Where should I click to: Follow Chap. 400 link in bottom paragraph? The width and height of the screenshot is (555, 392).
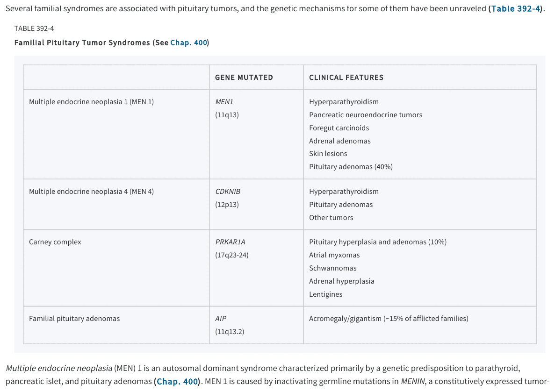[x=177, y=382]
